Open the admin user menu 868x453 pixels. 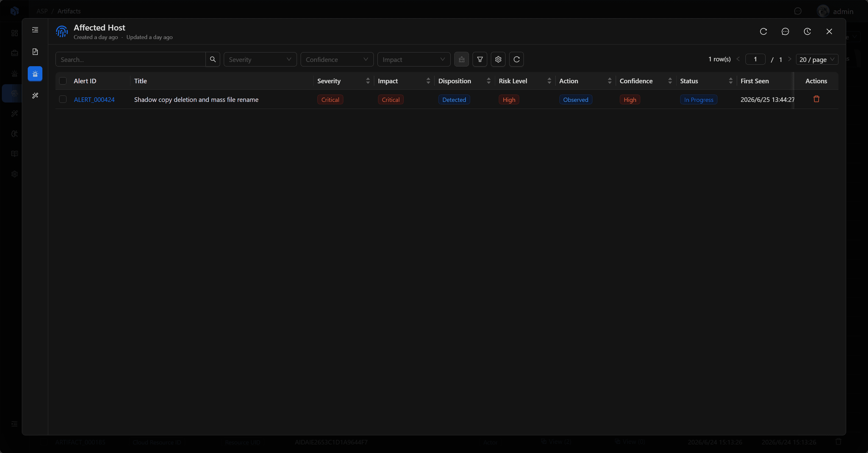(836, 11)
